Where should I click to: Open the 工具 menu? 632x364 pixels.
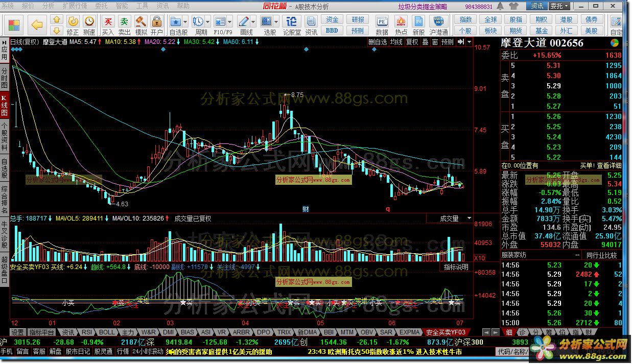click(143, 6)
